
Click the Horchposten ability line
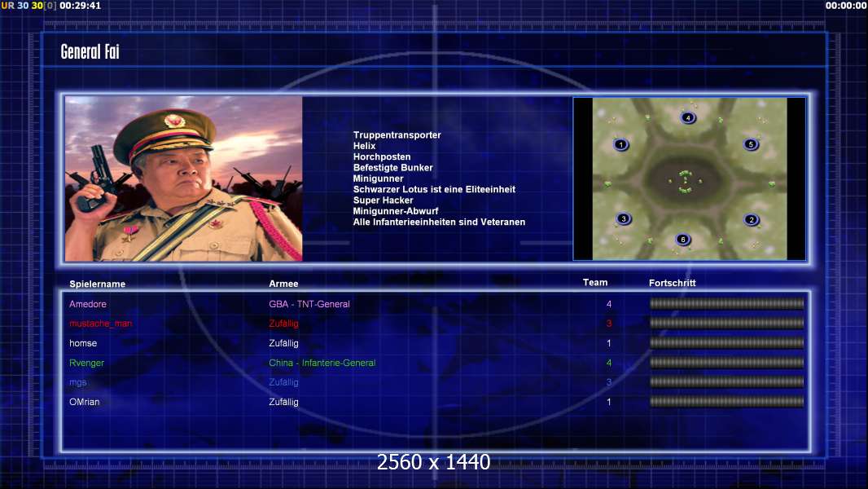coord(382,156)
